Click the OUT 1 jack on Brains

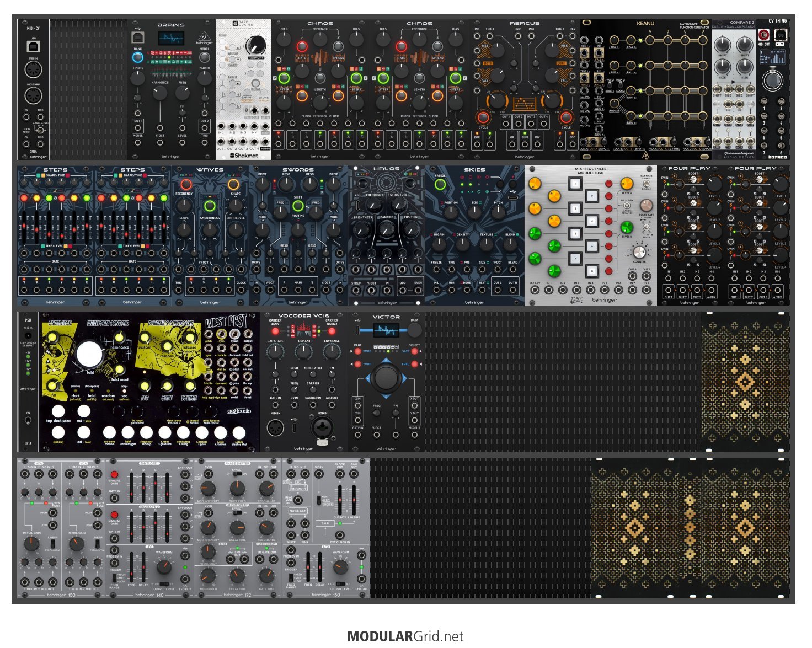tap(138, 128)
